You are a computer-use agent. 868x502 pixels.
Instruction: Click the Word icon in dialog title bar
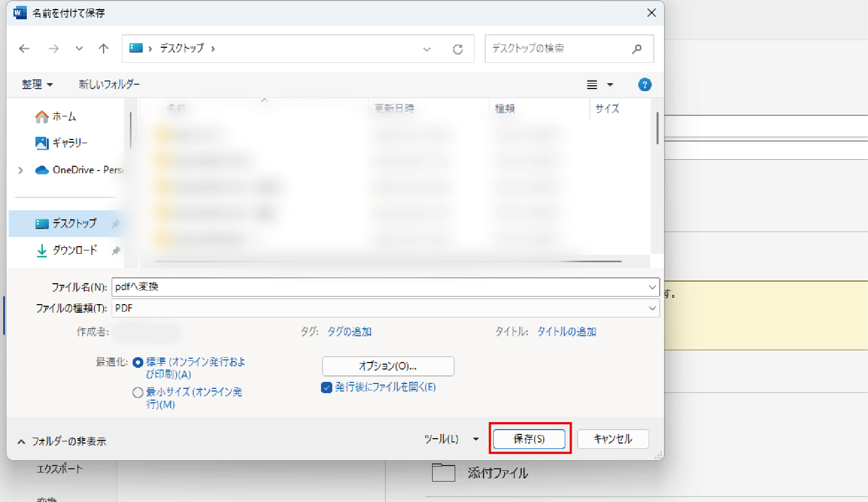coord(20,13)
